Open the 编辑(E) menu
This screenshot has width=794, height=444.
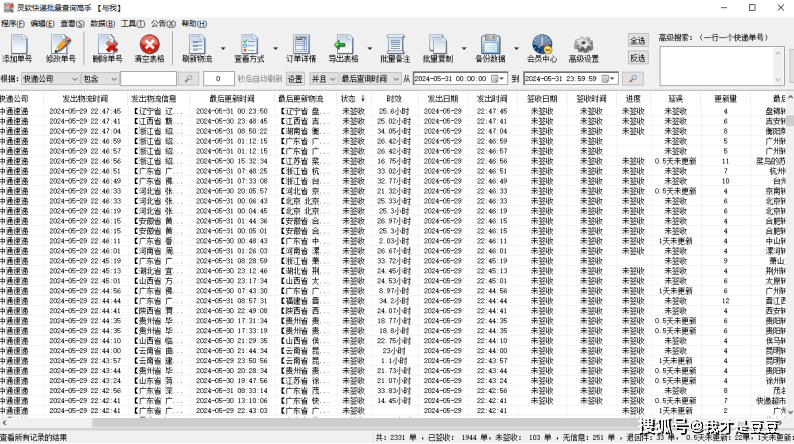click(x=43, y=24)
